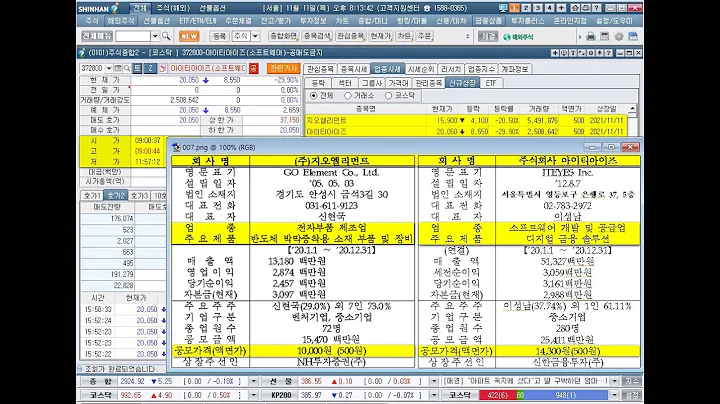720x404 pixels.
Task: Switch to the 호가3 tab
Action: point(139,196)
